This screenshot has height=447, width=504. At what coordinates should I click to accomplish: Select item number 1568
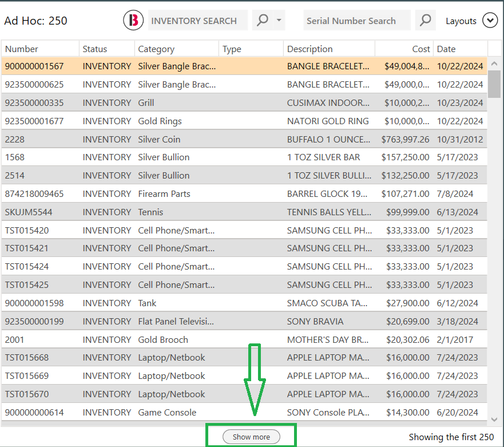point(244,157)
